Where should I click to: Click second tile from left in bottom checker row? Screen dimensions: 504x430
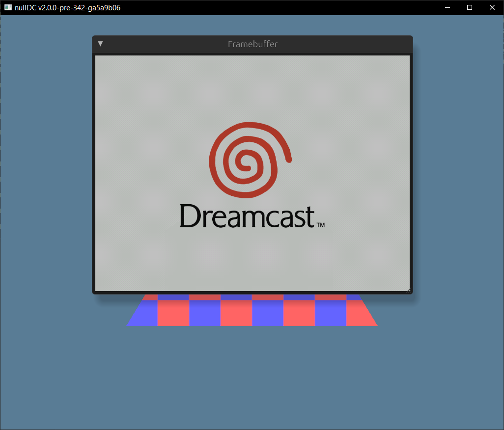[x=173, y=313]
